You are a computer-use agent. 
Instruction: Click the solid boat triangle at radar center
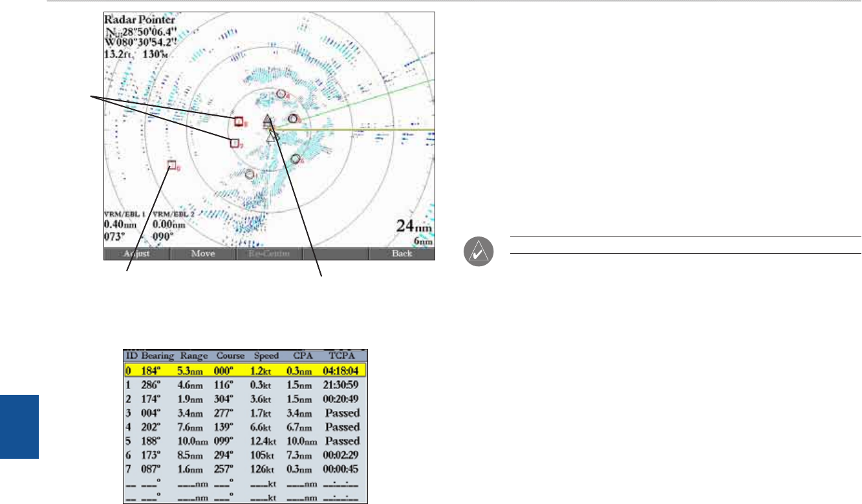268,120
